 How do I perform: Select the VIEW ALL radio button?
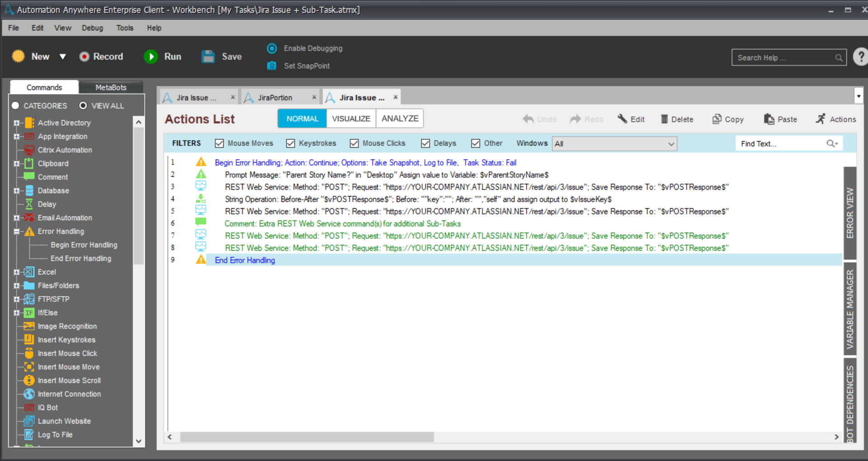pyautogui.click(x=83, y=105)
